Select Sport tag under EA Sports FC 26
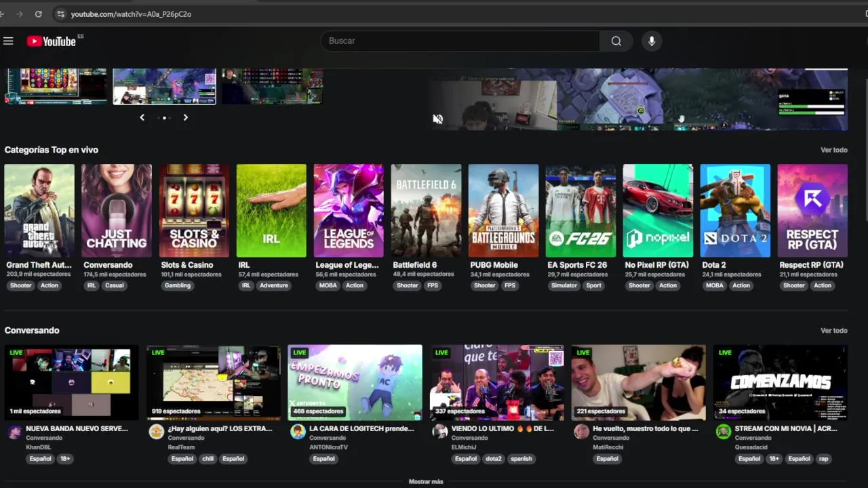Image resolution: width=868 pixels, height=488 pixels. coord(594,285)
